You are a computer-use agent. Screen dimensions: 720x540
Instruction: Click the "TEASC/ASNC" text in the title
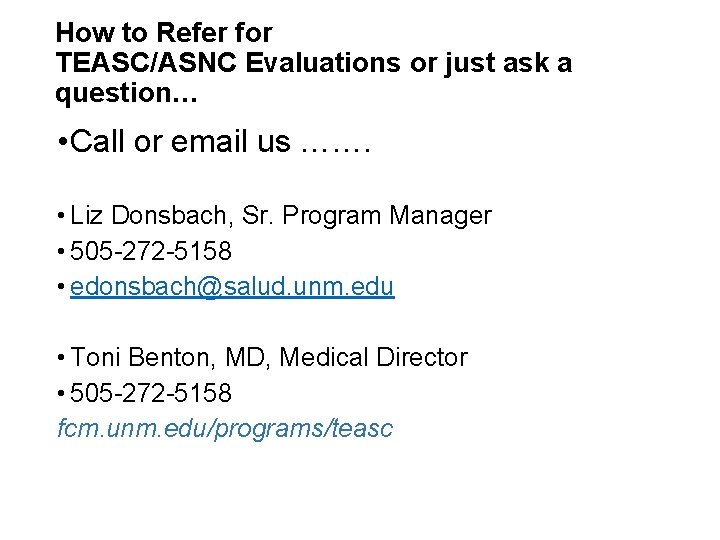click(146, 63)
